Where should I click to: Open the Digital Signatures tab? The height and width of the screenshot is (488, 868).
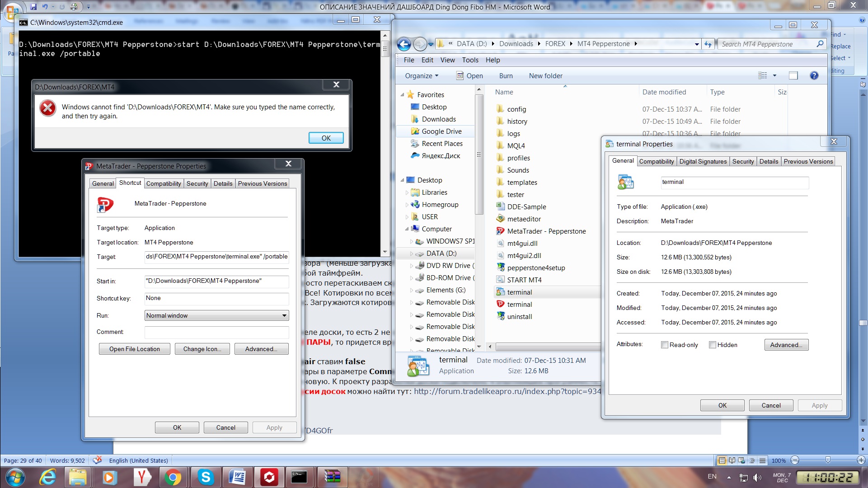point(703,161)
